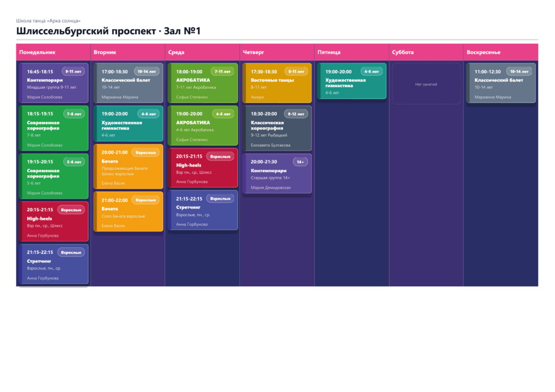Viewport: 555px width, 392px height.
Task: Open Friday Художественная гимнастика card
Action: pos(352,81)
